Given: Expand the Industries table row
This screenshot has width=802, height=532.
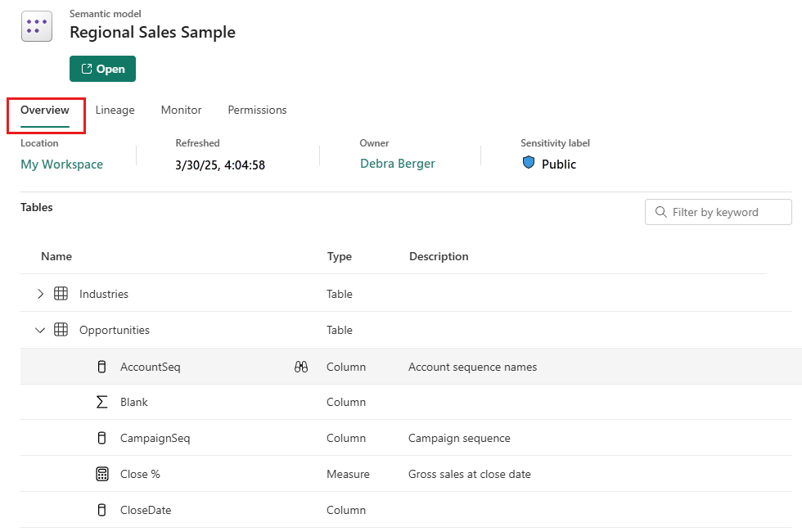Looking at the screenshot, I should coord(40,294).
